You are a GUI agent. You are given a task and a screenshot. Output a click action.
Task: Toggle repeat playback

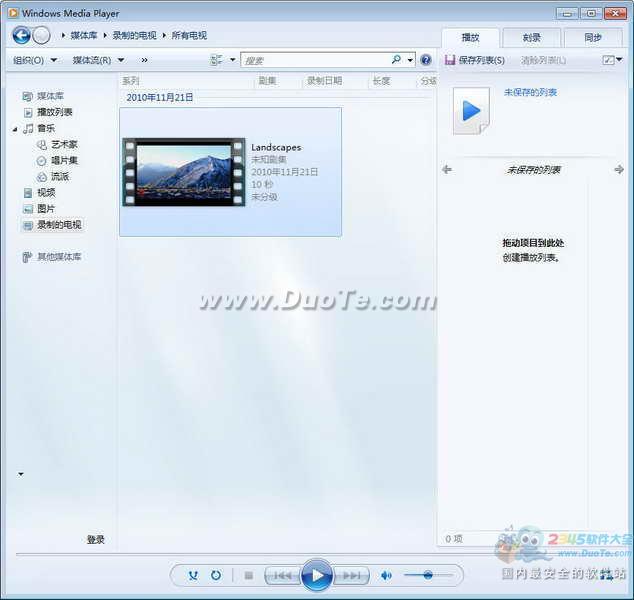[216, 575]
